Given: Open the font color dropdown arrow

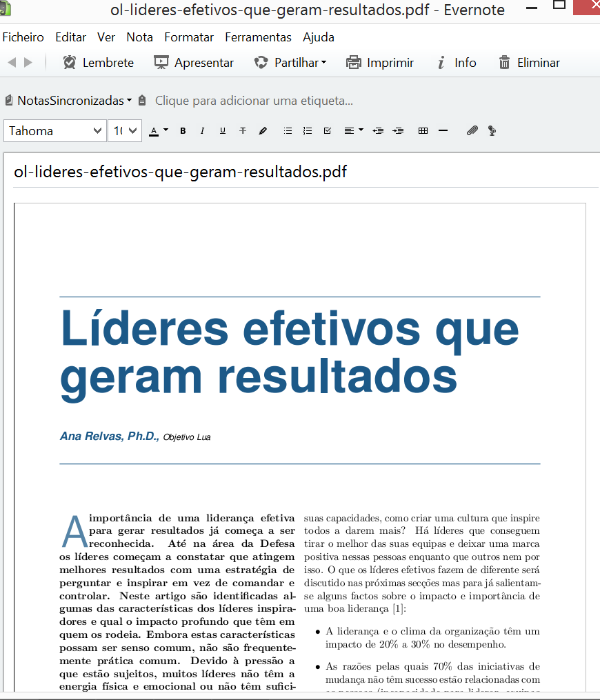Looking at the screenshot, I should tap(166, 130).
